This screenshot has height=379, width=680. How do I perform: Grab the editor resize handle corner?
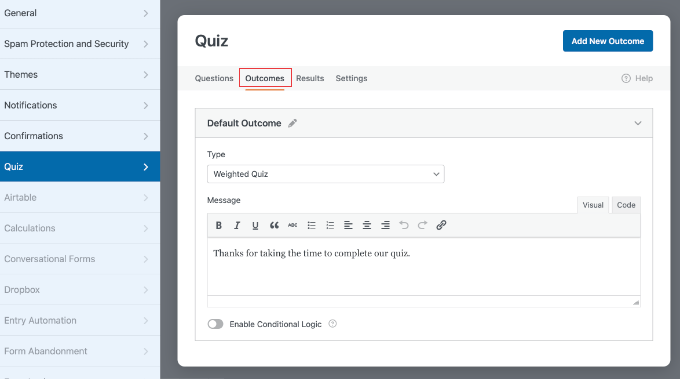(636, 302)
